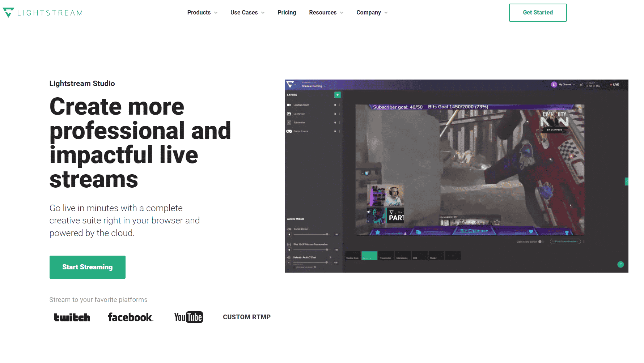
Task: Click the YouTube platform logo
Action: coord(188,317)
